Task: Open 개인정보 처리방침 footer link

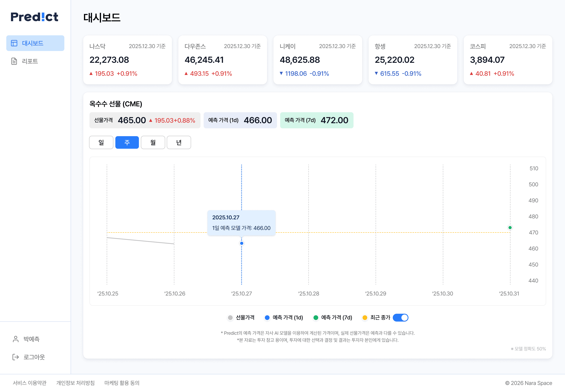Action: click(75, 383)
